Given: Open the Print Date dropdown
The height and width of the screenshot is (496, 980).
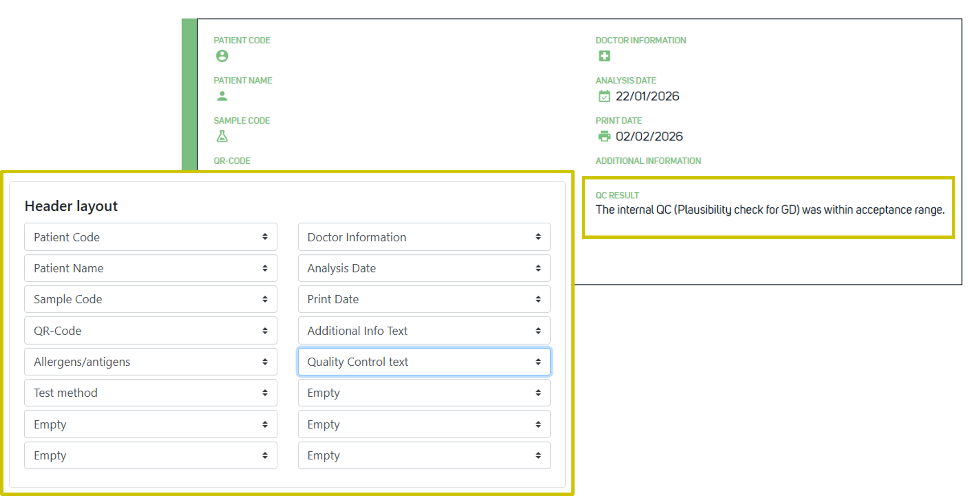Looking at the screenshot, I should point(424,299).
